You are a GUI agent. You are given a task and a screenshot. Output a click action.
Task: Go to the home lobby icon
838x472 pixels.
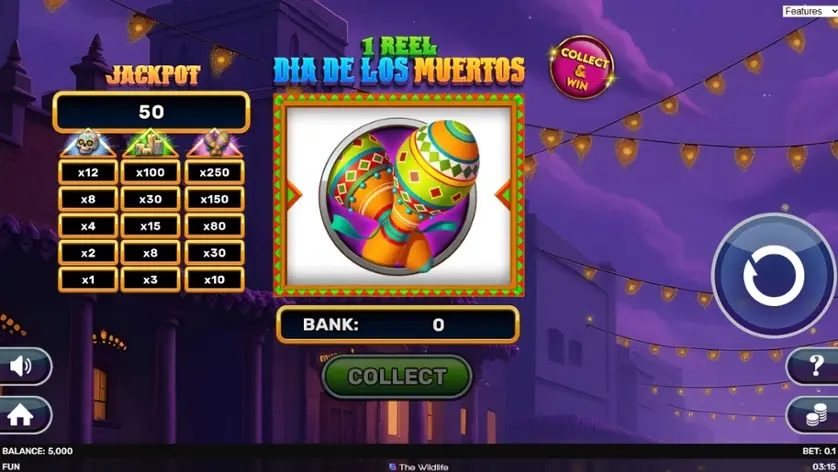[21, 415]
